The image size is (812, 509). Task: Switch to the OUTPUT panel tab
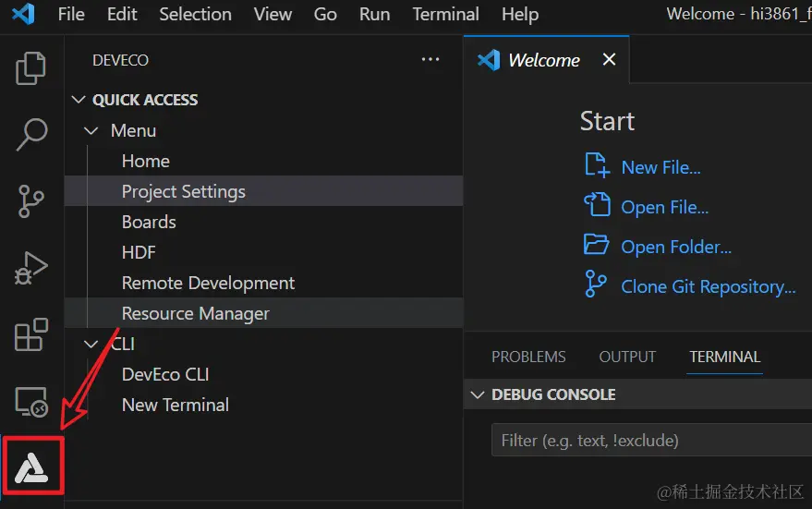[627, 357]
